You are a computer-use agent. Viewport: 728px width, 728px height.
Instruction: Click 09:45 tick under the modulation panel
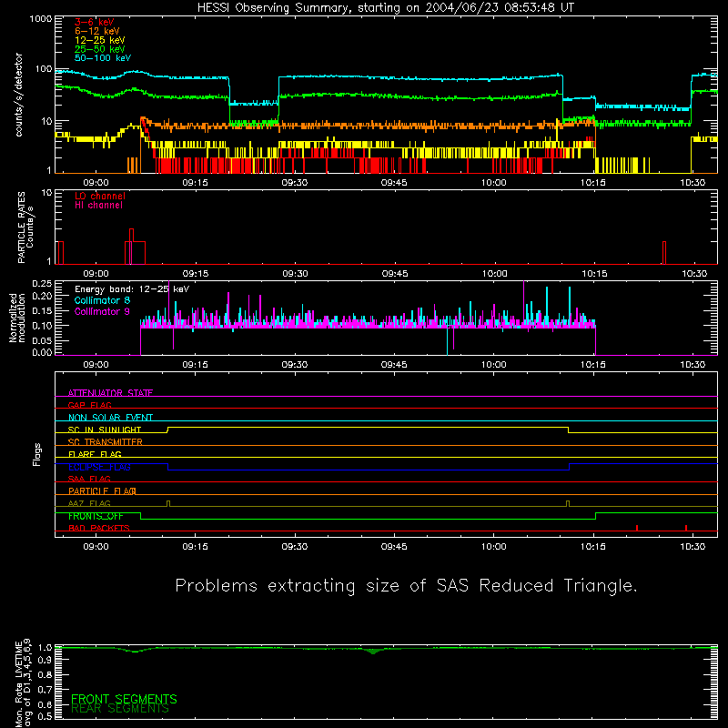394,365
